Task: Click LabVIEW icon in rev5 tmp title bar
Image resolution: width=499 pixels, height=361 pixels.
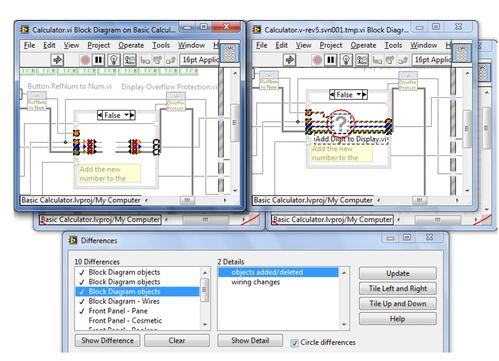Action: (x=257, y=29)
